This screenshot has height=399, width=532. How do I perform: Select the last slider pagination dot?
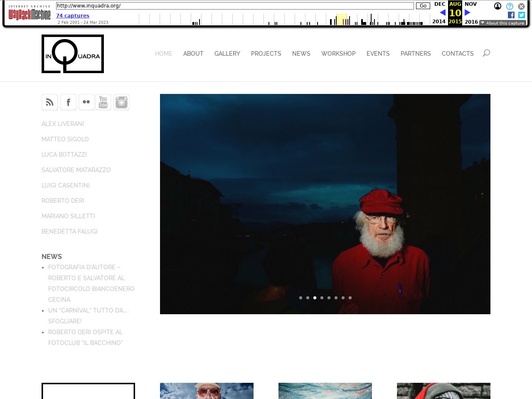tap(350, 298)
